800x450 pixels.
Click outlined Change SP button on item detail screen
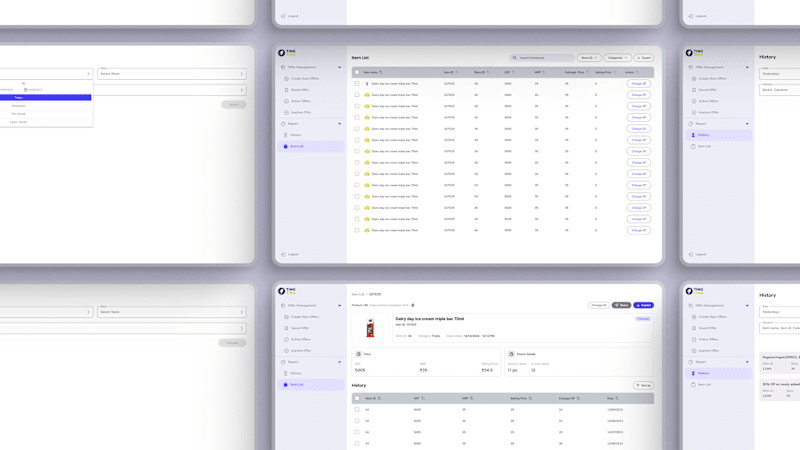[598, 305]
